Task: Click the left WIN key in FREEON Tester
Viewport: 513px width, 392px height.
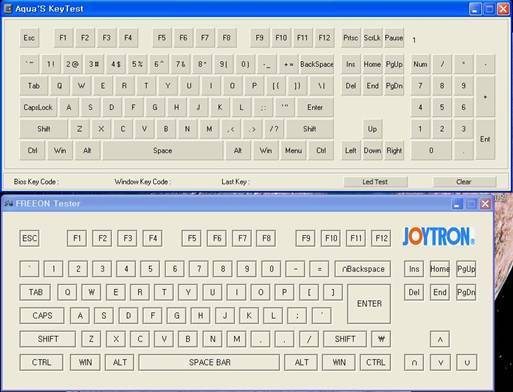Action: [x=85, y=362]
